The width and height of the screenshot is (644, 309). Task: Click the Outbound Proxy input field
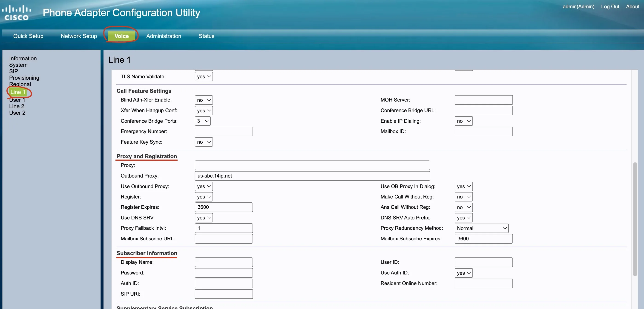312,176
